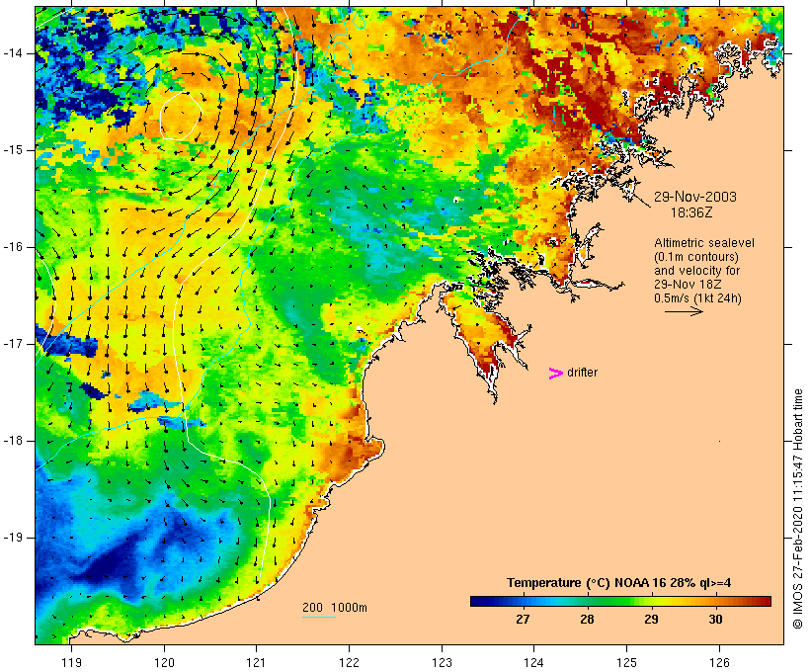Click the time label "18:36Z"
The width and height of the screenshot is (810, 672).
coord(691,212)
